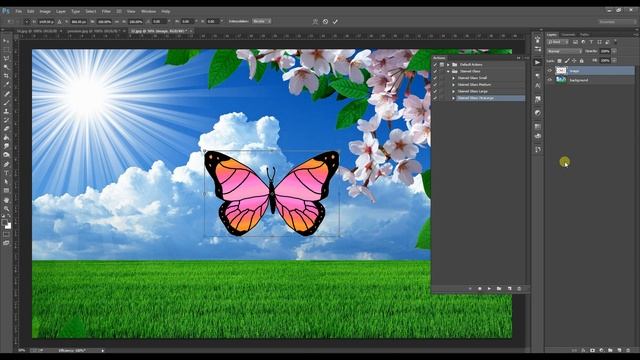Open the Filter menu
This screenshot has width=640, height=360.
coord(106,11)
